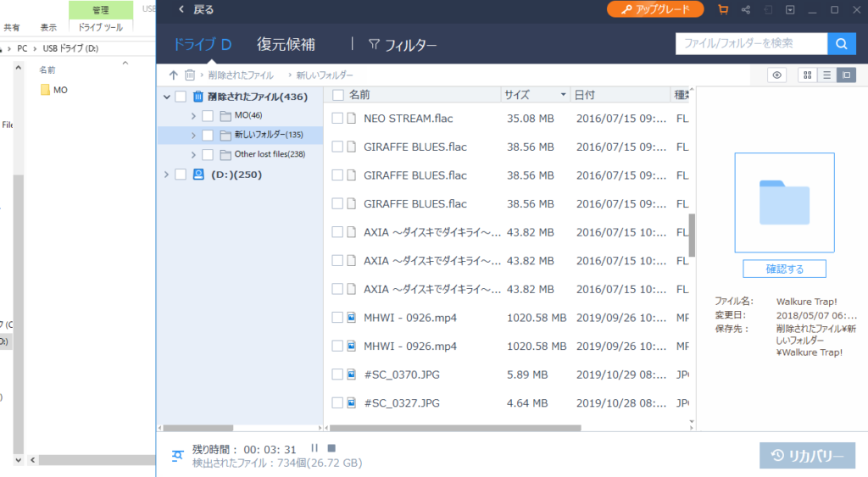Click the アップグレード button
The image size is (868, 477).
click(654, 9)
